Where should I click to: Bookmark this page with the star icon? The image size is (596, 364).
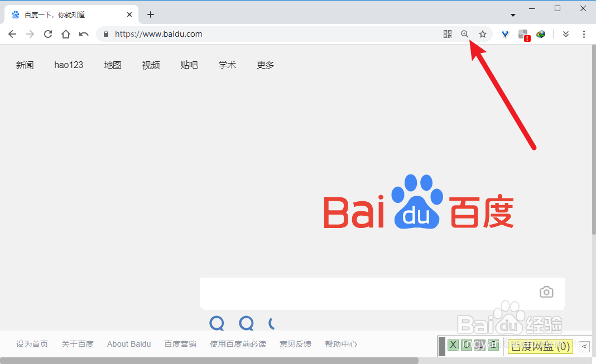point(483,34)
